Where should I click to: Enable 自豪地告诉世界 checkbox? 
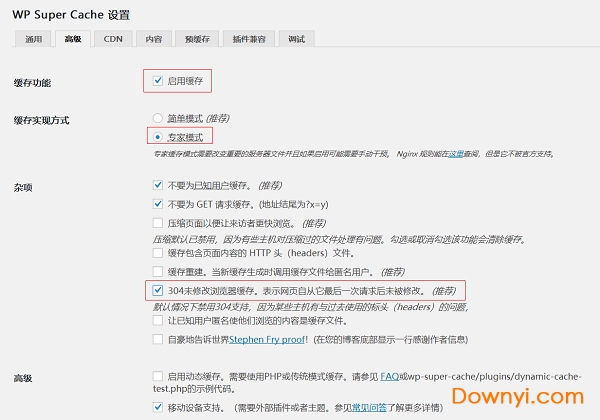click(158, 339)
